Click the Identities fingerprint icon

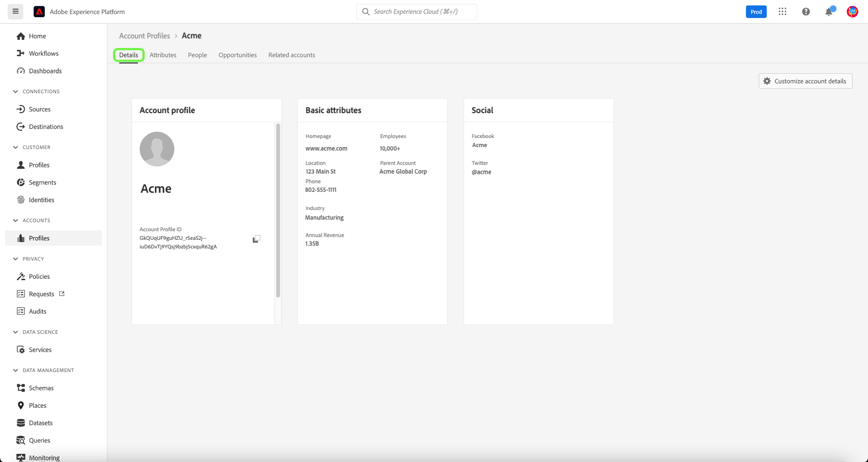point(21,200)
